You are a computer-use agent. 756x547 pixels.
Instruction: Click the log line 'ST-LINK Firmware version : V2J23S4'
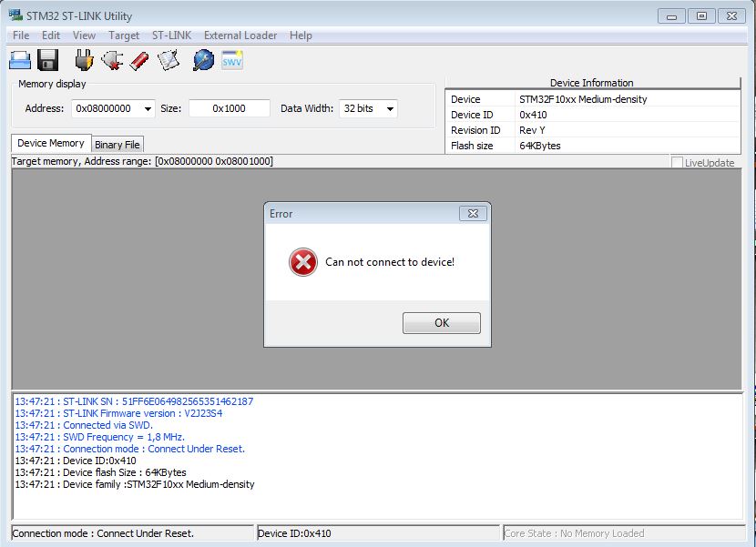coord(118,413)
